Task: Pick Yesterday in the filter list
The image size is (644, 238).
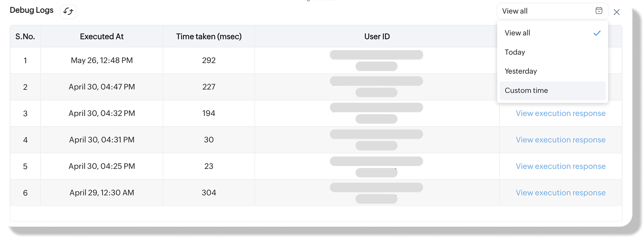Action: [521, 71]
